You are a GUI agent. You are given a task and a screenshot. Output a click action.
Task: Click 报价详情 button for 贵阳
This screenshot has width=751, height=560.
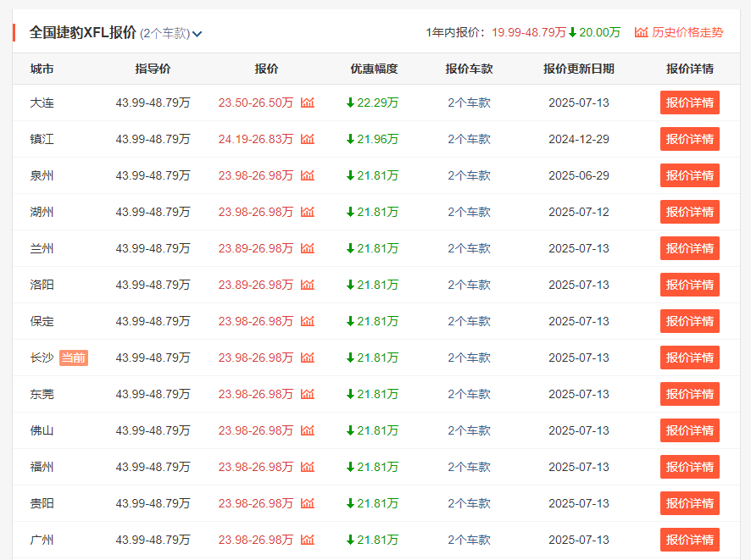690,502
